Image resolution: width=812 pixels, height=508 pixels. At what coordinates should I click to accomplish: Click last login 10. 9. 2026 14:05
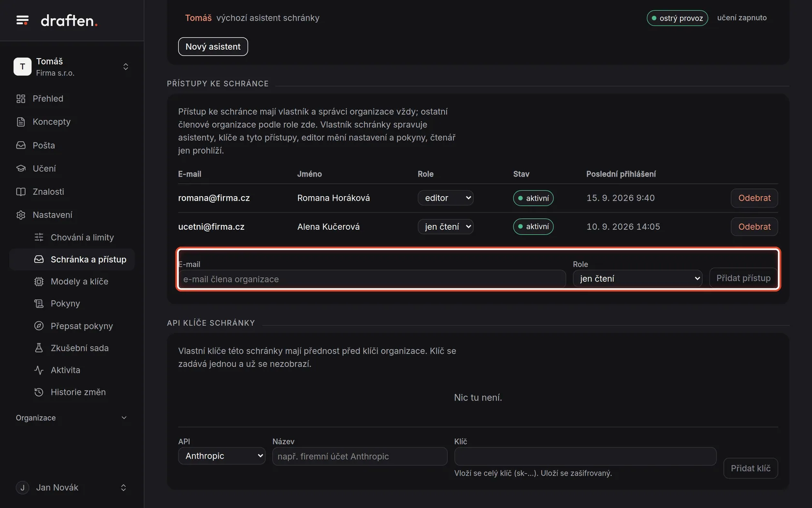623,226
